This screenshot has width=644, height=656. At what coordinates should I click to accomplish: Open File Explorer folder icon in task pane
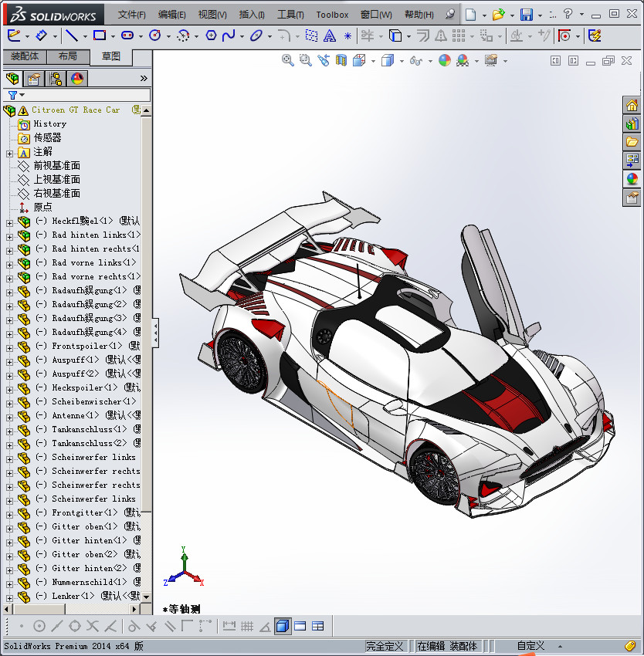pos(632,142)
